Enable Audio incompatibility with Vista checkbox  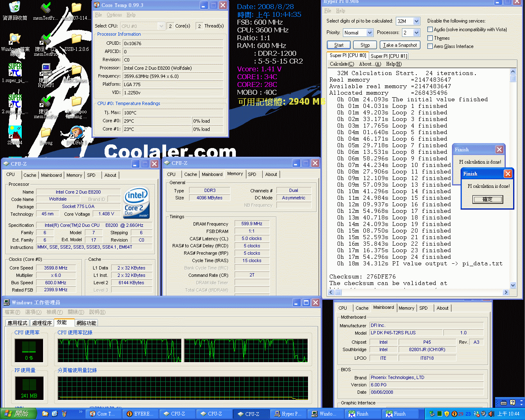[430, 29]
